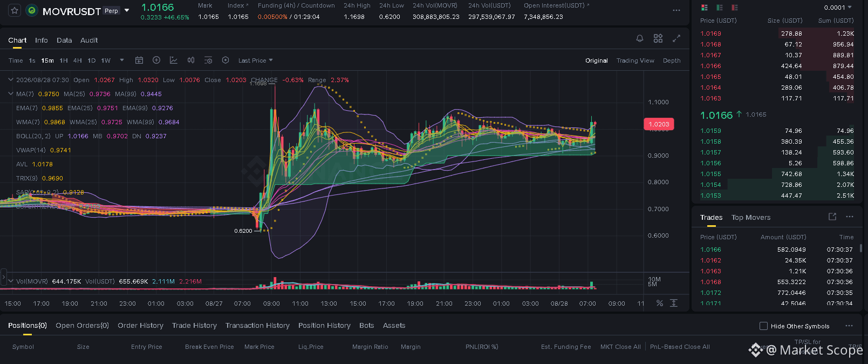Screen dimensions: 868x364
Task: Show combined buy and sell order book
Action: point(704,8)
